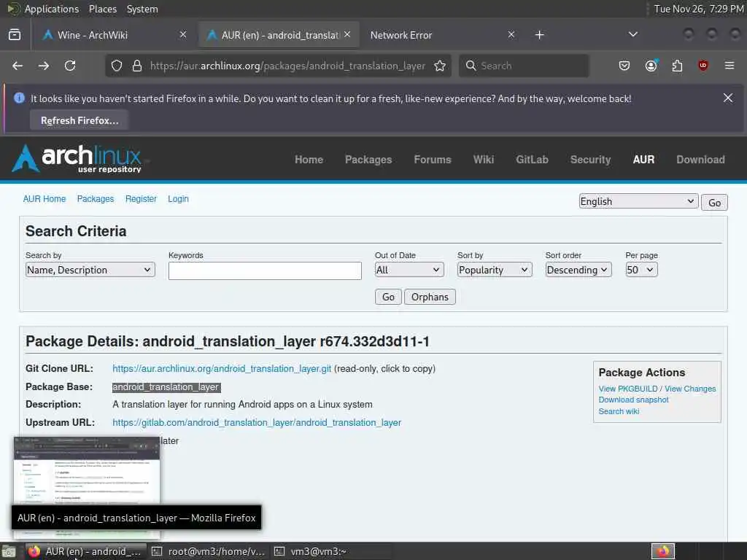Viewport: 747px width, 560px height.
Task: Click Download snapshot link
Action: click(x=633, y=400)
